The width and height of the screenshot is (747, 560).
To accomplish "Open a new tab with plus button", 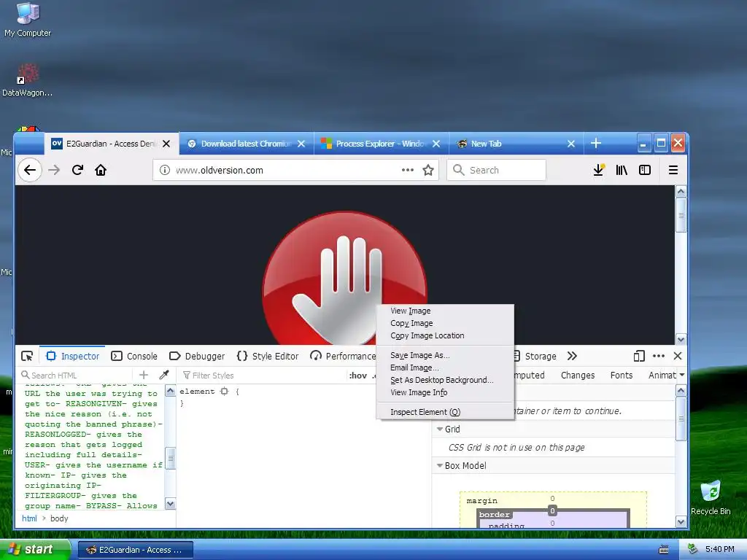I will [x=595, y=144].
